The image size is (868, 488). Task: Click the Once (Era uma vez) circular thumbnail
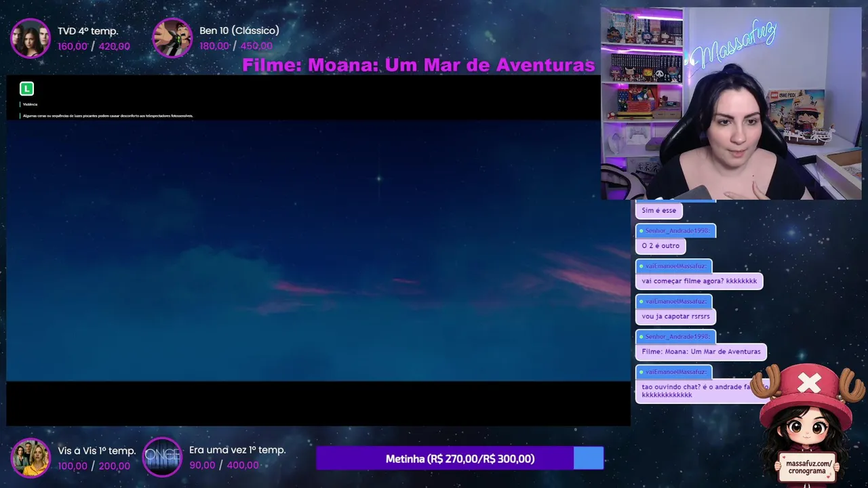(x=163, y=457)
